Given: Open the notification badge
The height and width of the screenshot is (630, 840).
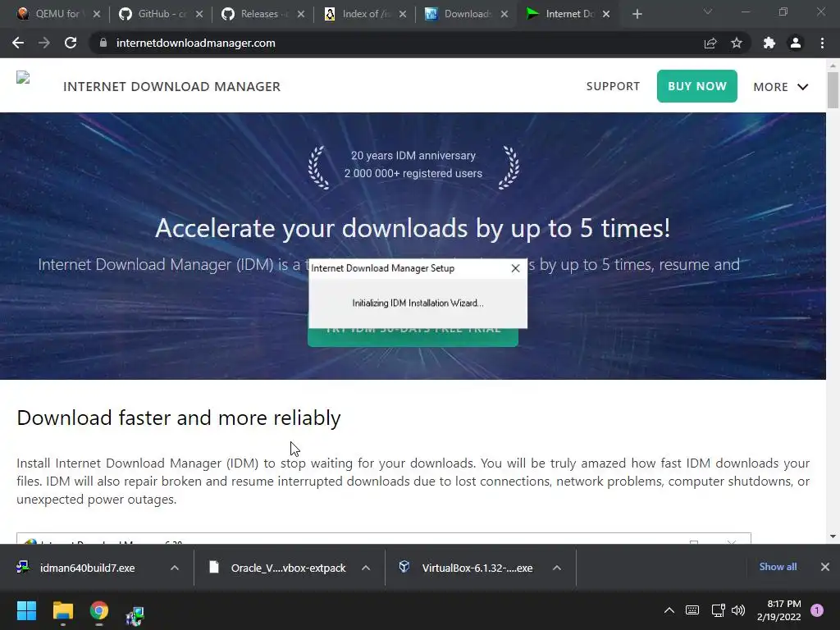Looking at the screenshot, I should [x=817, y=610].
